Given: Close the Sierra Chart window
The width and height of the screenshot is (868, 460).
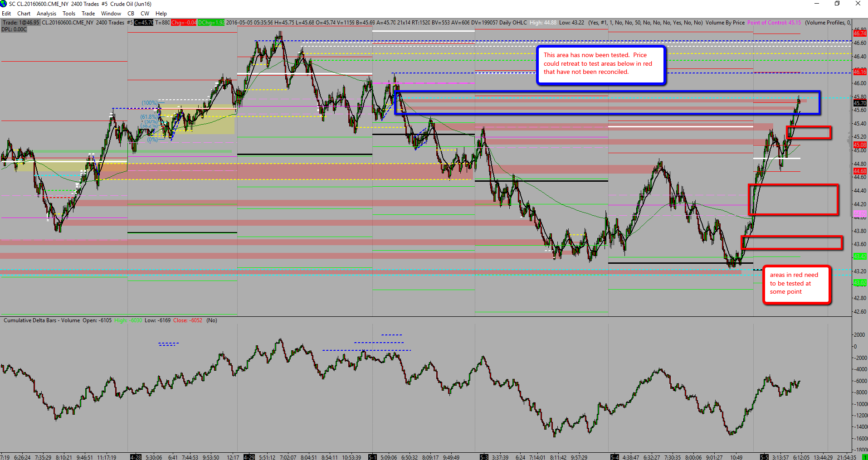Looking at the screenshot, I should (x=858, y=4).
